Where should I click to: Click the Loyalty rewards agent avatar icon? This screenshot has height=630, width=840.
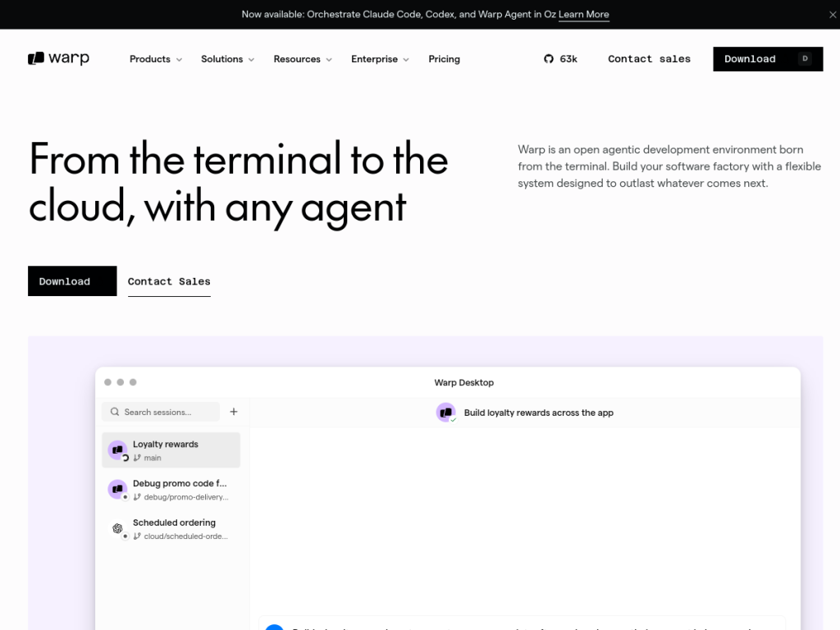[x=117, y=450]
